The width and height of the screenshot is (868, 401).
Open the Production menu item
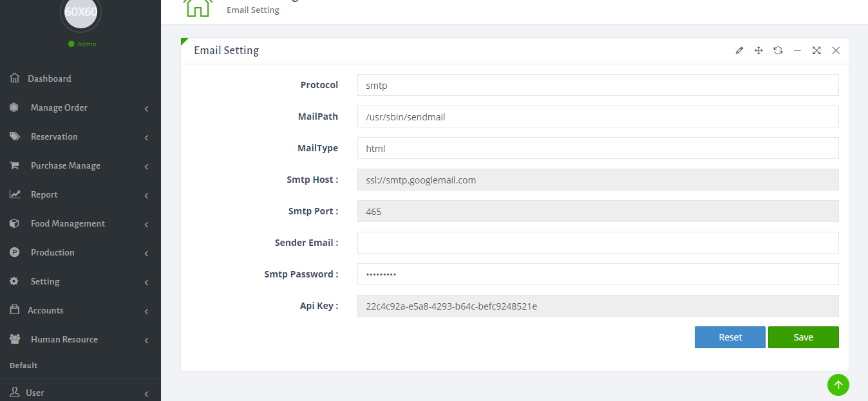[x=52, y=252]
